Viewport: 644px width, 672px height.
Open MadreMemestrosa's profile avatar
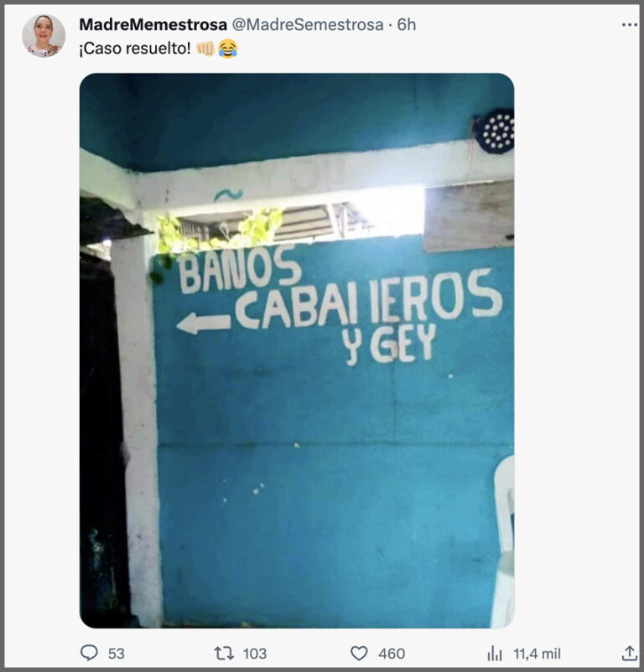tap(44, 35)
